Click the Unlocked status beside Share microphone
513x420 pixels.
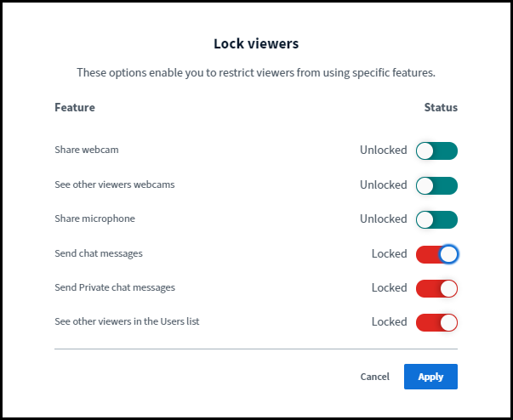pos(383,219)
